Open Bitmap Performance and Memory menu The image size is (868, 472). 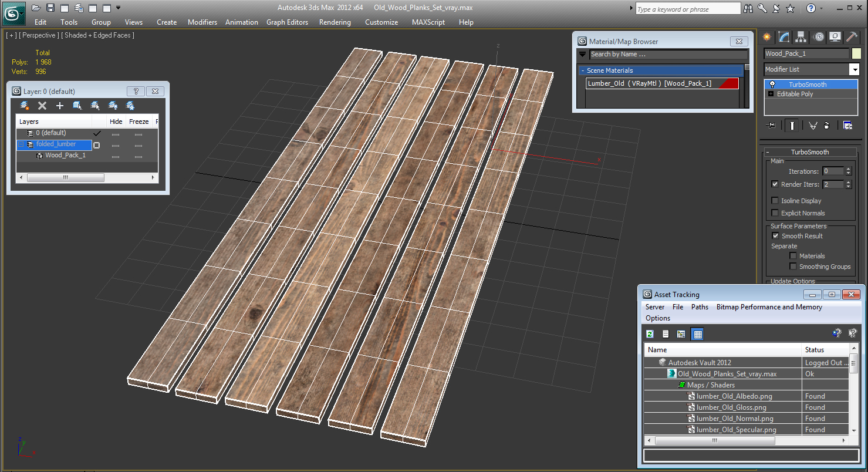(x=769, y=307)
